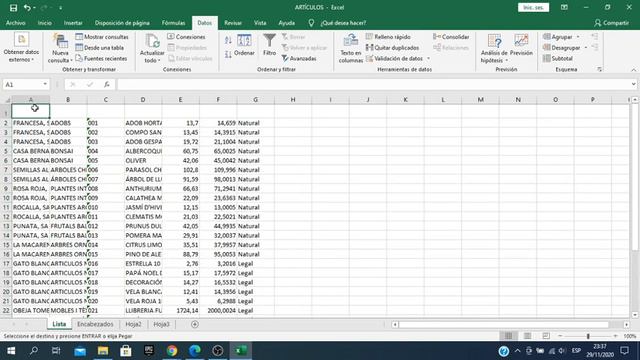
Task: Select Mostrar consultas
Action: click(102, 37)
